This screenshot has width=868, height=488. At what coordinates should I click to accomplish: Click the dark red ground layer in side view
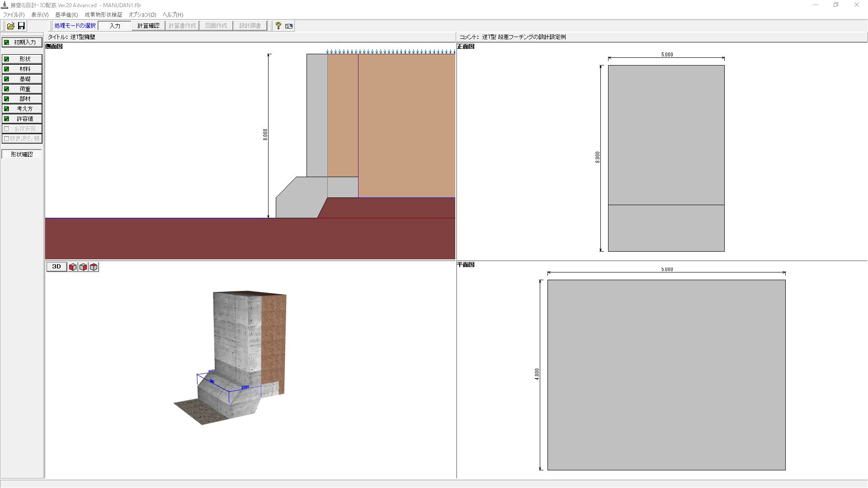coord(250,239)
